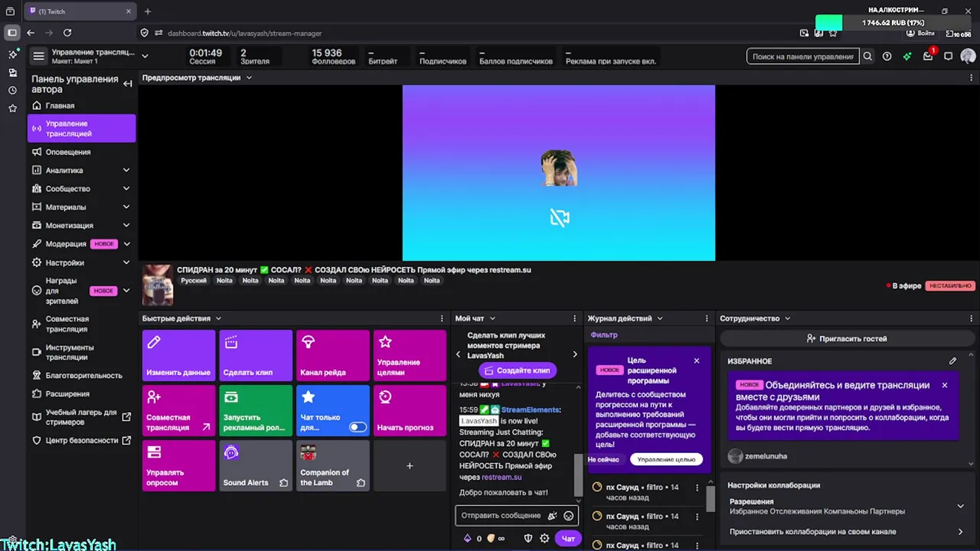This screenshot has height=551, width=980.
Task: Expand the Analytics sidebar section
Action: (126, 170)
